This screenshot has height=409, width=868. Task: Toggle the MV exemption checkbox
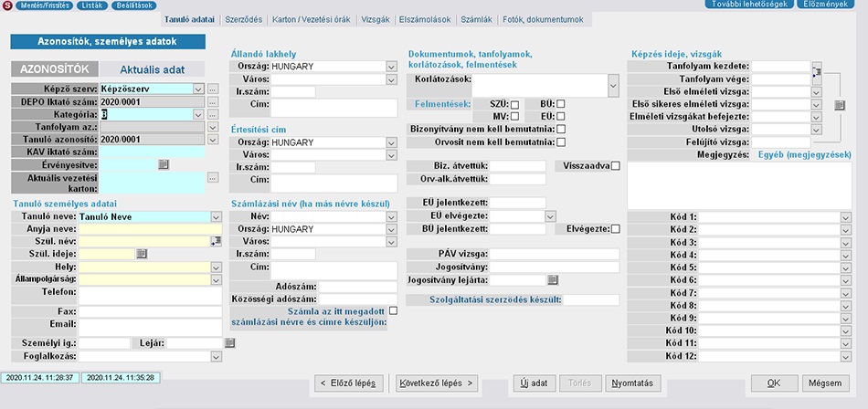(x=514, y=116)
